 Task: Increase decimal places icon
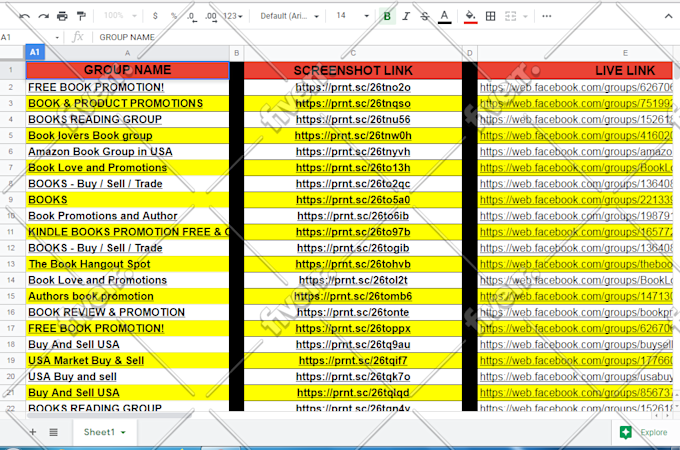[x=211, y=16]
